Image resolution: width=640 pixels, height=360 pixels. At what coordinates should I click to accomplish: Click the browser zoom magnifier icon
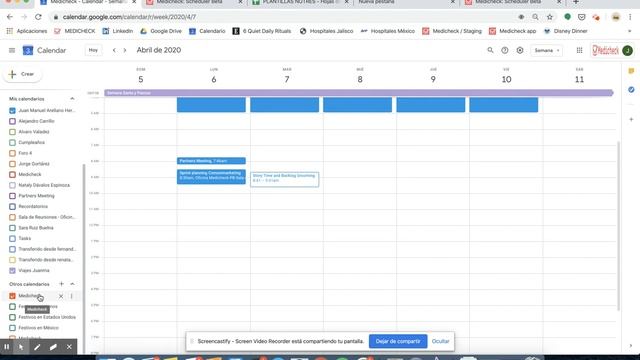coord(535,17)
